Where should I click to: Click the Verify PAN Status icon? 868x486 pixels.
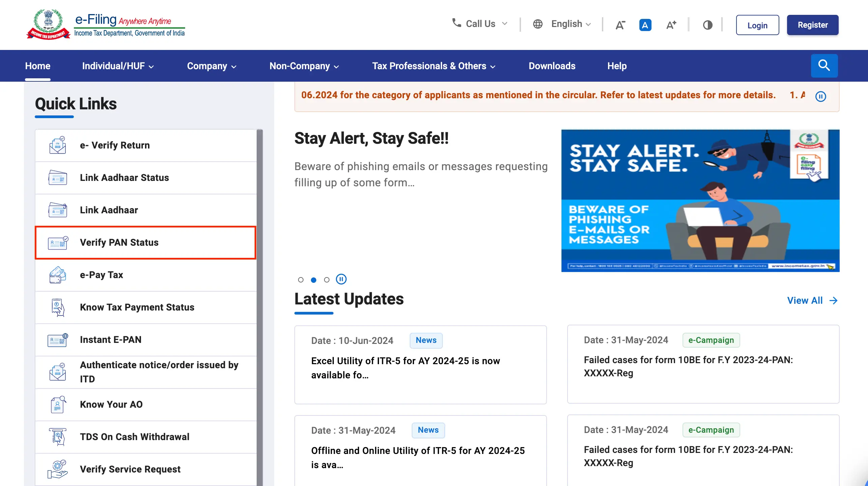(x=57, y=242)
